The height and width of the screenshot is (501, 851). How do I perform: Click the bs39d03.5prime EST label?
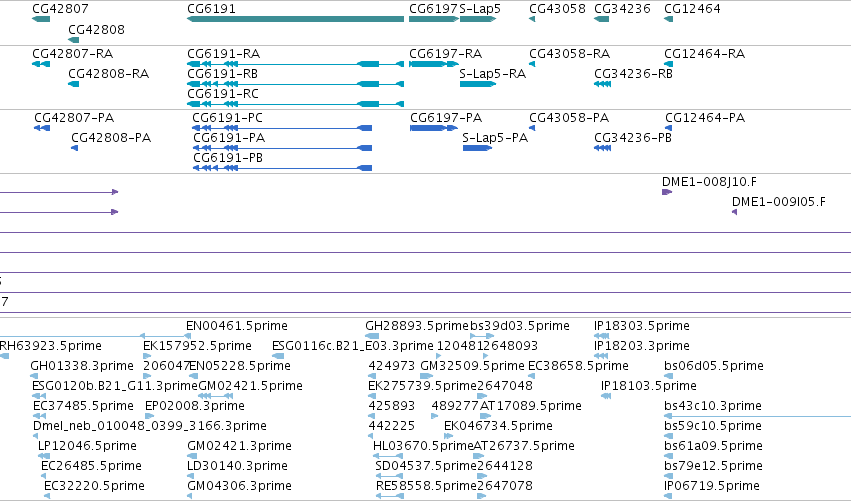coord(520,326)
